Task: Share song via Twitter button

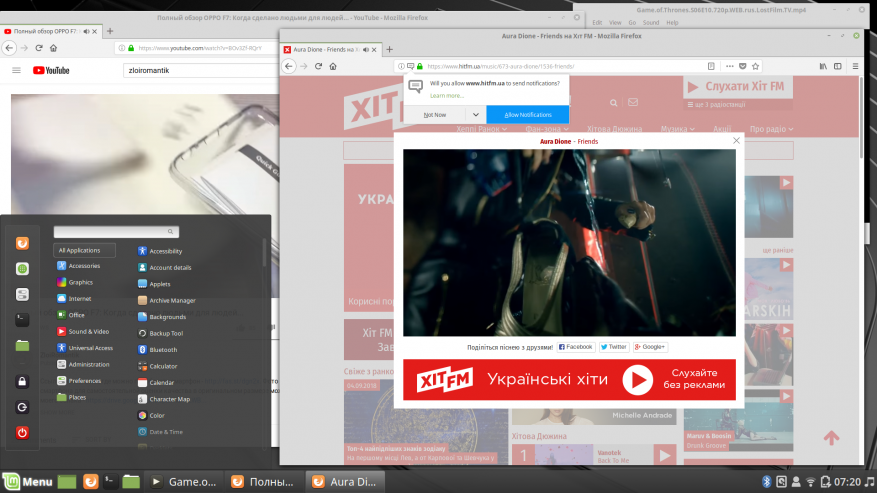Action: (614, 347)
